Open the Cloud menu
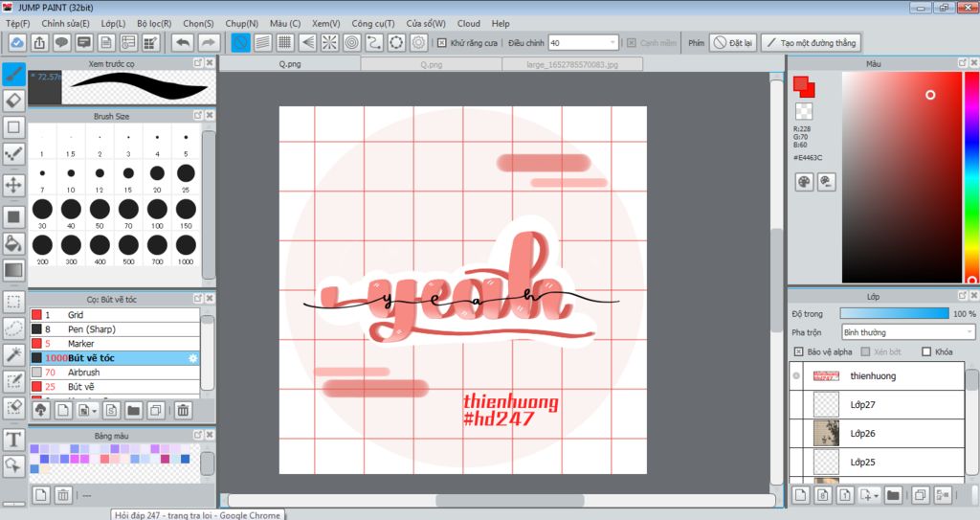 (469, 23)
